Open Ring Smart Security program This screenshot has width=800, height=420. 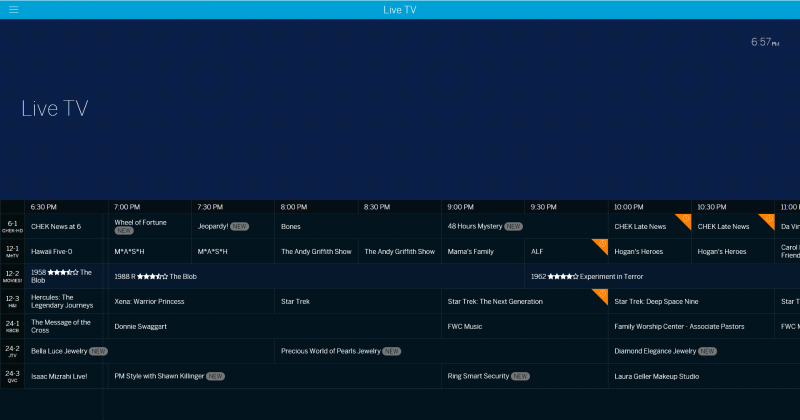[x=525, y=376]
